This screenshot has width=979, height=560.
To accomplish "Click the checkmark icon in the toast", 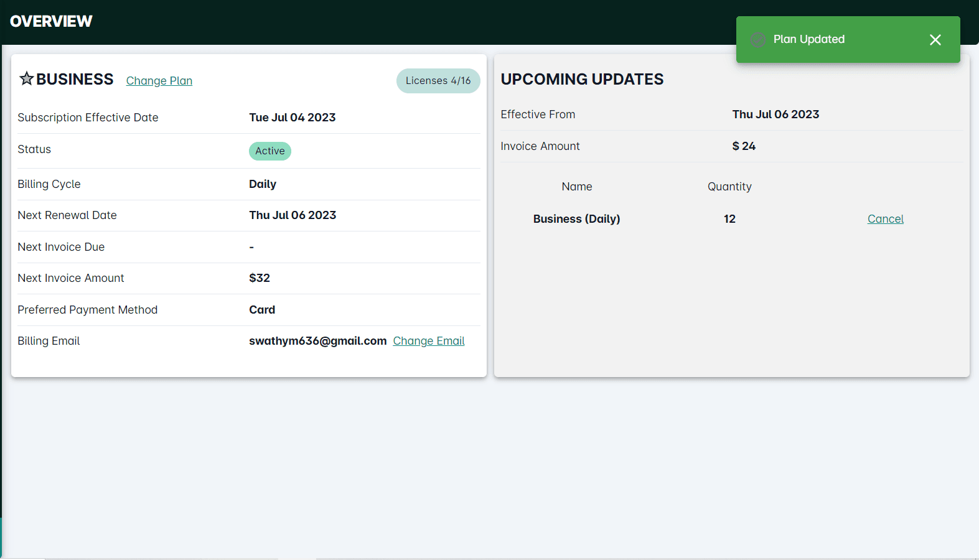I will point(757,40).
